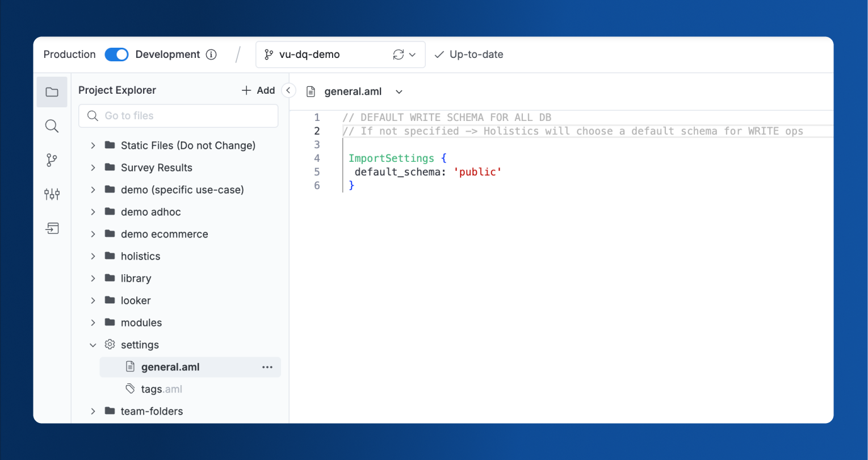This screenshot has width=868, height=460.
Task: Select general.aml in the project tree
Action: 170,367
